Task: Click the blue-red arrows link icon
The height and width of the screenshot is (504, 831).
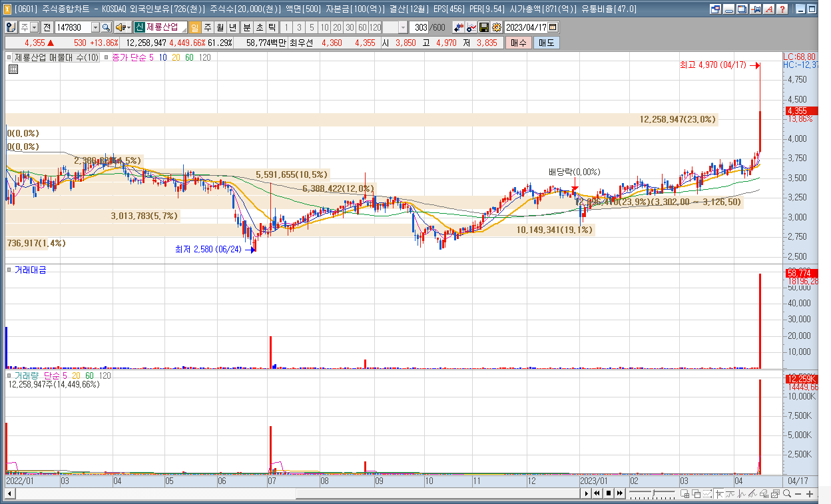Action: (x=458, y=27)
